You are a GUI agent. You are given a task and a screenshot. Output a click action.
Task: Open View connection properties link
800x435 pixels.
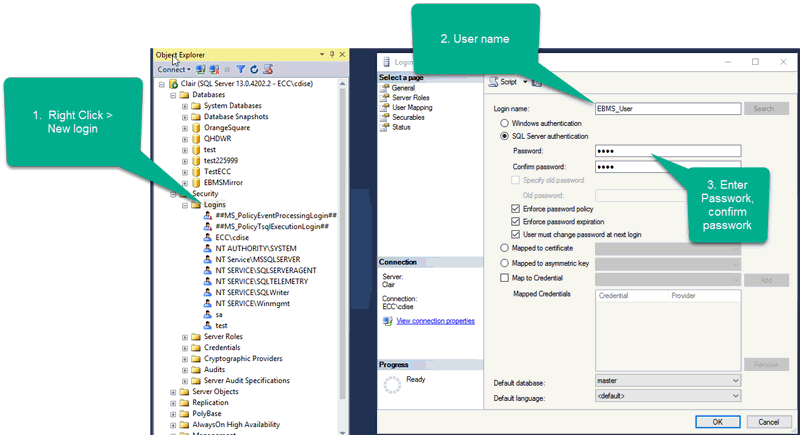click(x=435, y=321)
